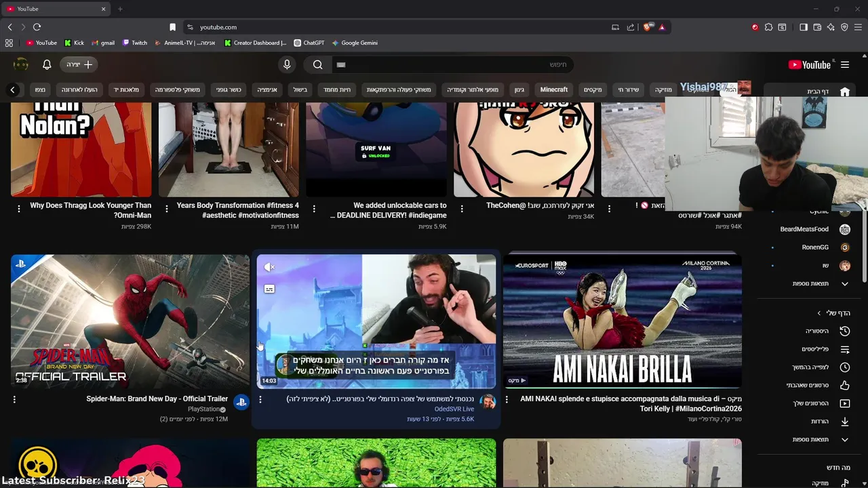Toggle the bookmark icon in address bar
This screenshot has height=488, width=868.
coord(172,27)
